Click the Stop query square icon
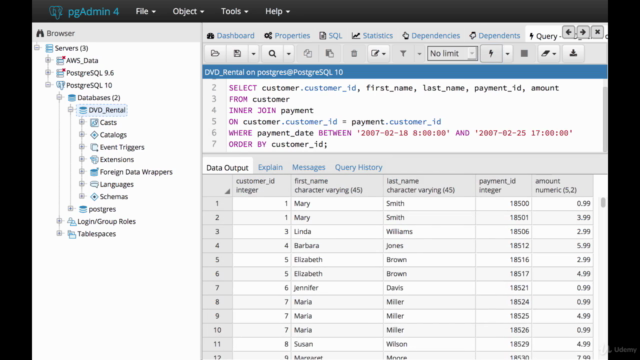The image size is (640, 360). (524, 53)
